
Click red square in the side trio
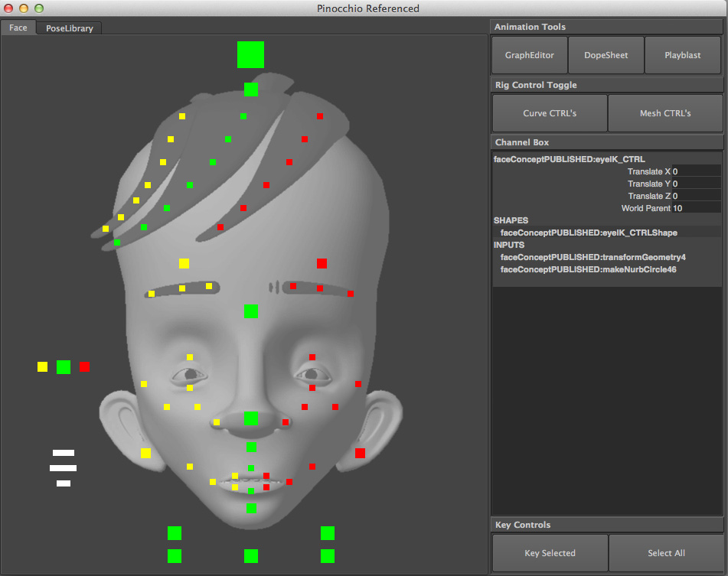click(x=84, y=367)
